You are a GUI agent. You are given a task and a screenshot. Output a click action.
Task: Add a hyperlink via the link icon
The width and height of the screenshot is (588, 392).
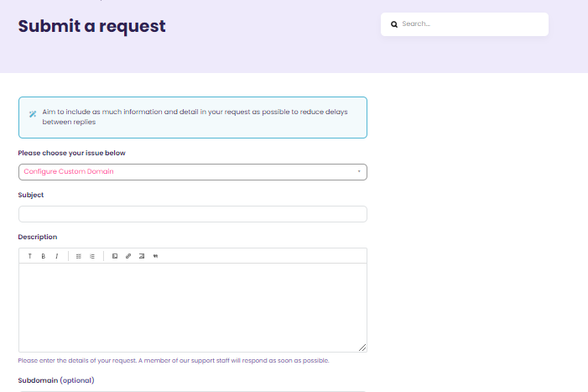(x=128, y=256)
